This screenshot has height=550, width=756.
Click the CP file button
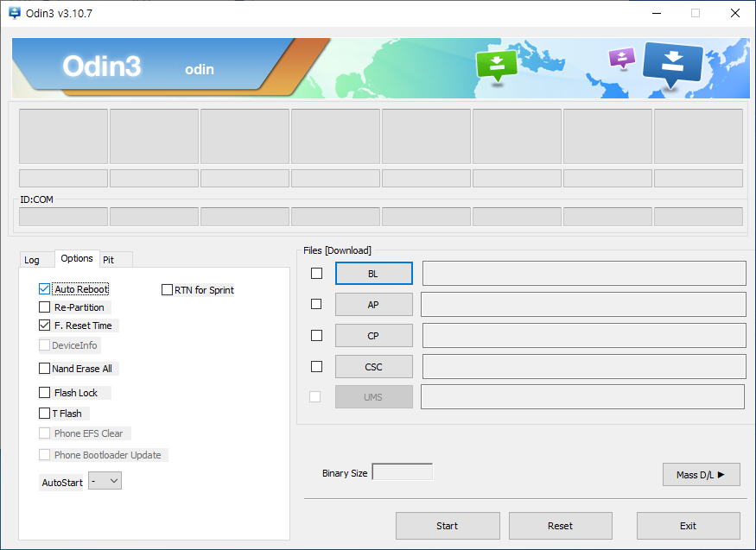[374, 336]
